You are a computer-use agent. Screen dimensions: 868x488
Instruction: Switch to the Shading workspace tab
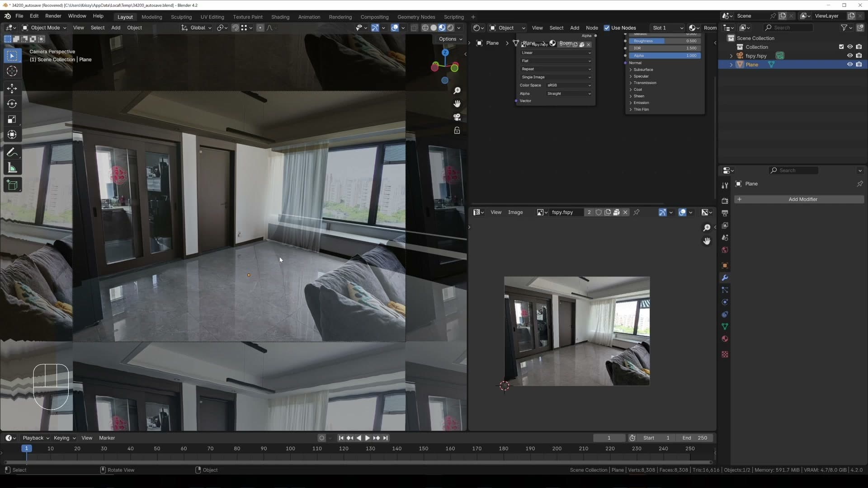(280, 17)
